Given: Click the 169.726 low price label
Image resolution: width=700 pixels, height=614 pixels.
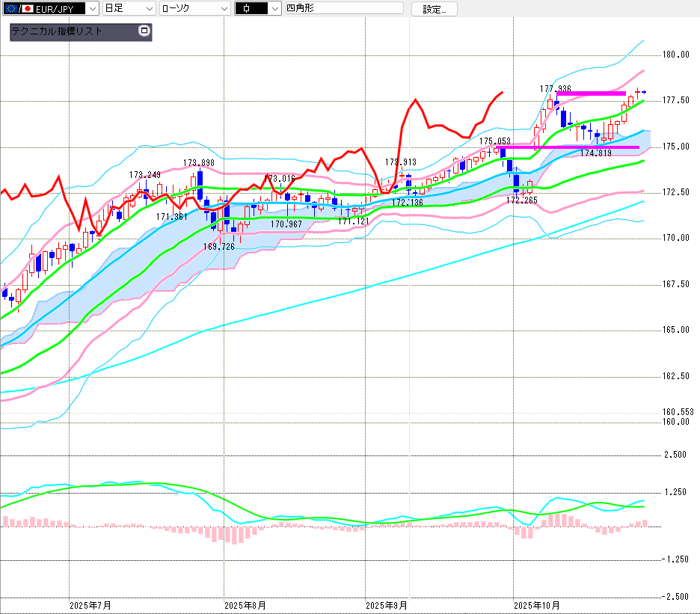Looking at the screenshot, I should (218, 246).
